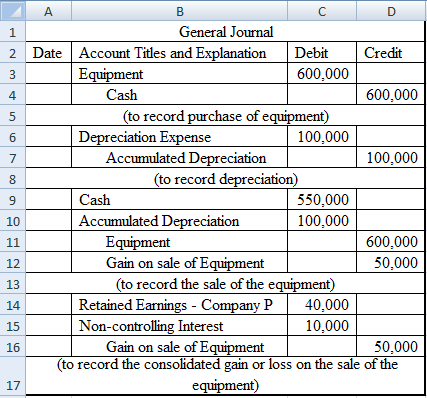
Task: Select Gain on sale of Equipment row 16
Action: pyautogui.click(x=180, y=347)
